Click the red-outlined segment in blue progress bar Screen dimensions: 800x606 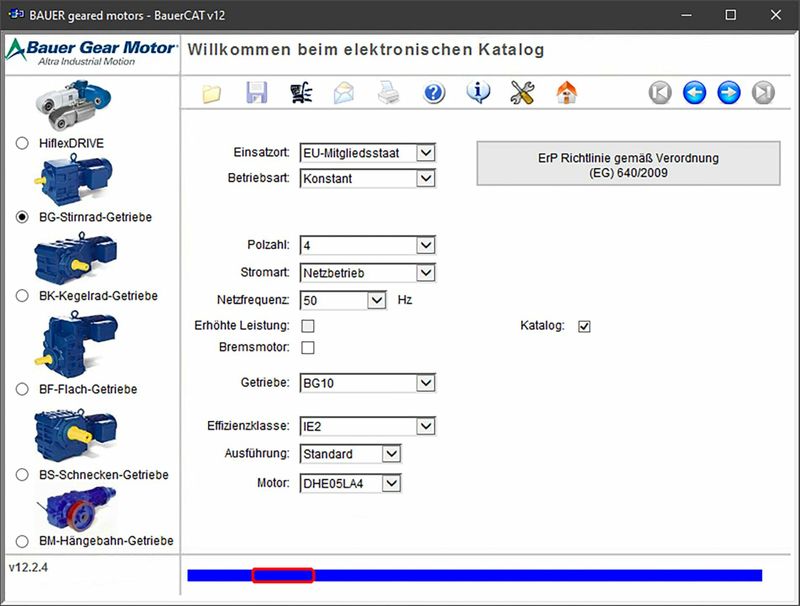[283, 575]
